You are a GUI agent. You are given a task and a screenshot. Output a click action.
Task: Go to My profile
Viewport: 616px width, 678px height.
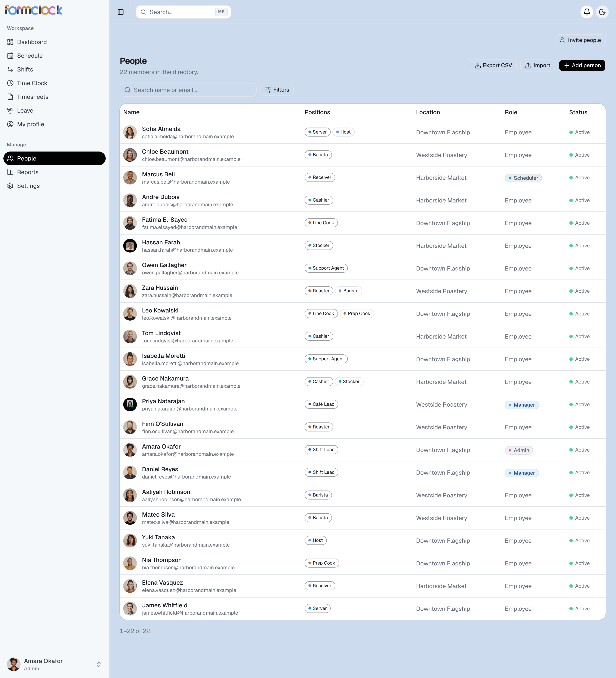coord(55,124)
